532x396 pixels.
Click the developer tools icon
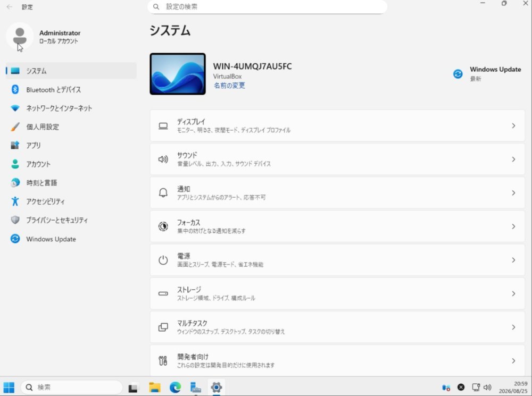[x=163, y=361]
